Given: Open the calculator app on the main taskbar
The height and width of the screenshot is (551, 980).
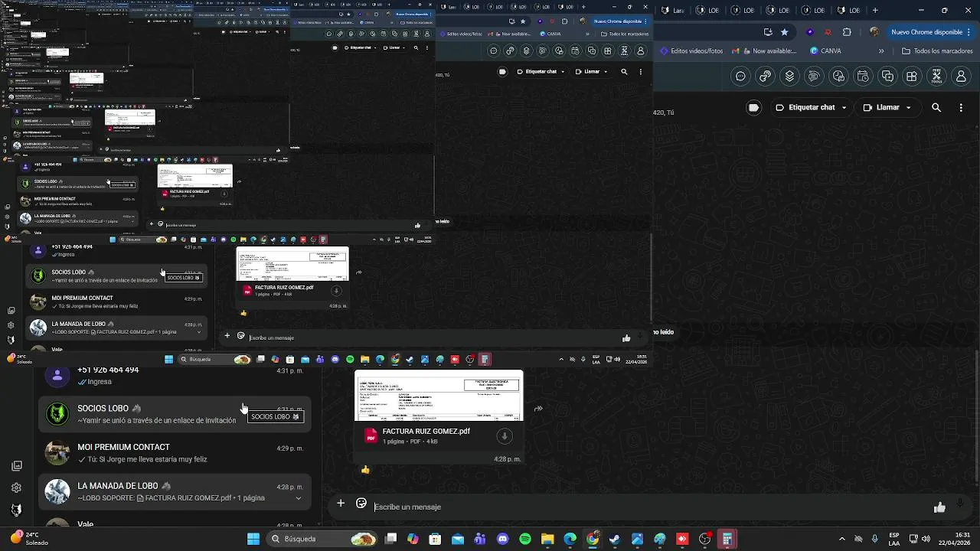Looking at the screenshot, I should click(727, 539).
